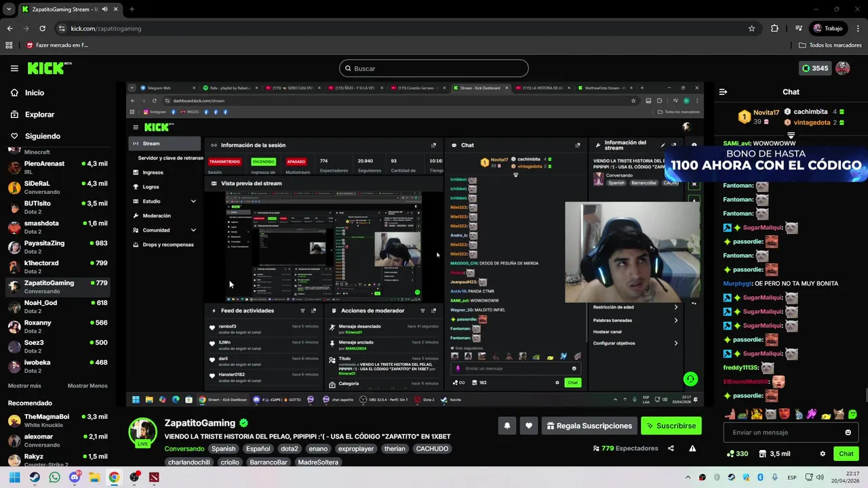The image size is (868, 488).
Task: Reload the page in Chrome
Action: coord(42,28)
